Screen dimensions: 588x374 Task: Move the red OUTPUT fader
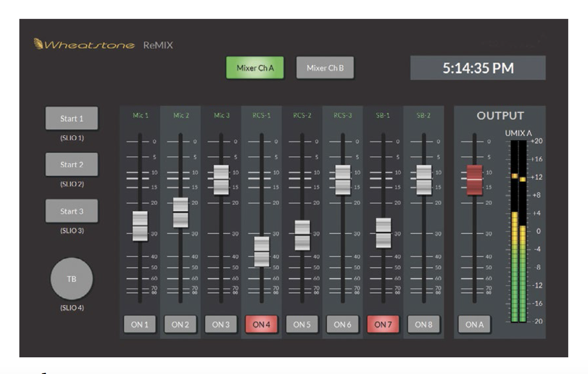[x=475, y=179]
